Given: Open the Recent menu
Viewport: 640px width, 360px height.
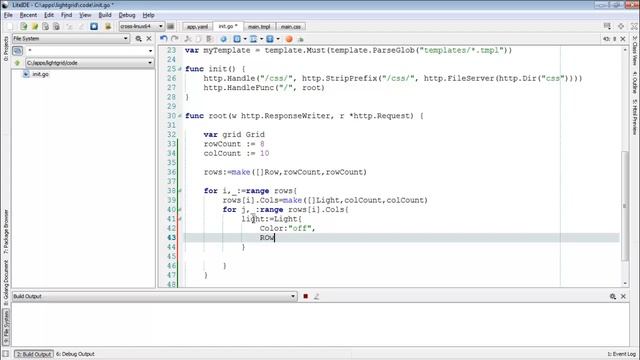Looking at the screenshot, I should coord(28,15).
